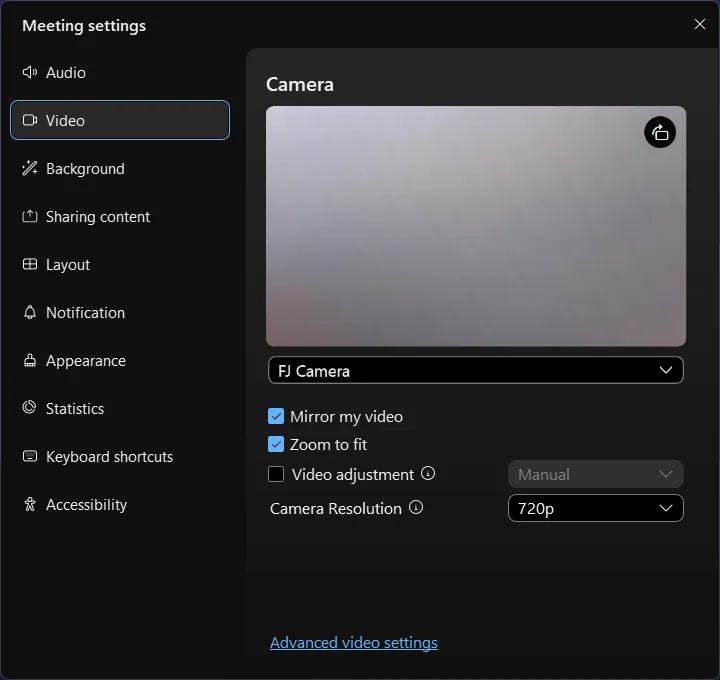The width and height of the screenshot is (720, 680).
Task: Click the Statistics chart icon
Action: [30, 409]
